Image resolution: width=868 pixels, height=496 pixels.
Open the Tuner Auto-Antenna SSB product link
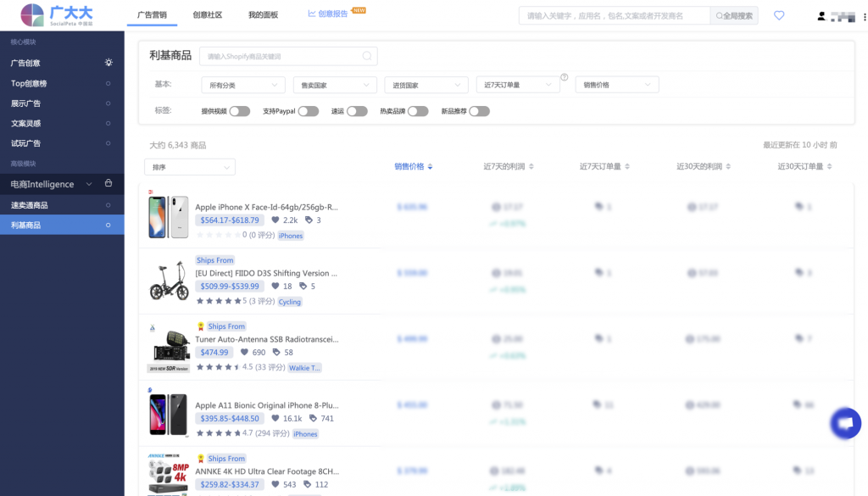(x=267, y=339)
